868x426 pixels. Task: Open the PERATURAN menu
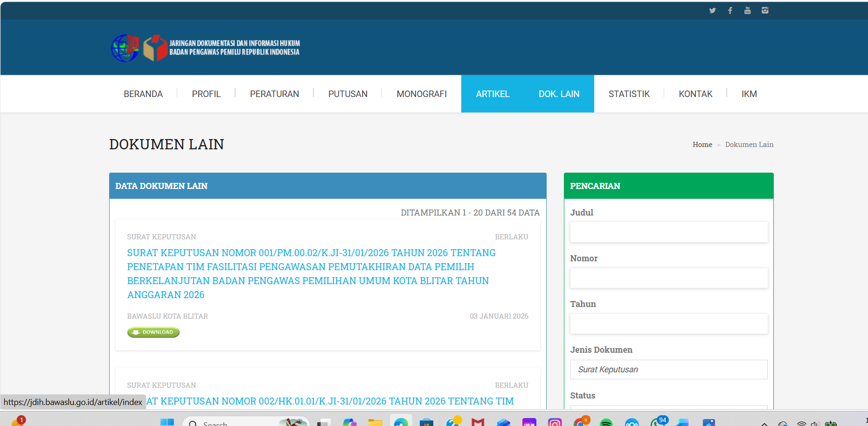[x=274, y=94]
